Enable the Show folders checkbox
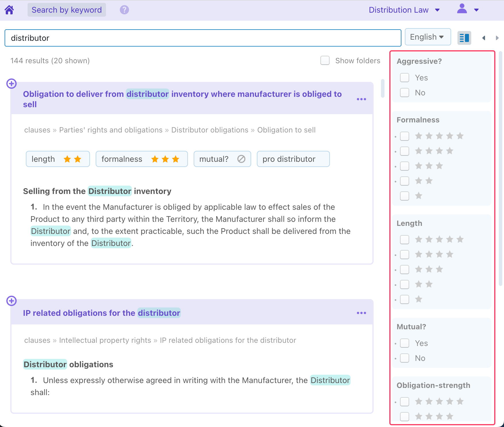The image size is (504, 427). point(325,61)
